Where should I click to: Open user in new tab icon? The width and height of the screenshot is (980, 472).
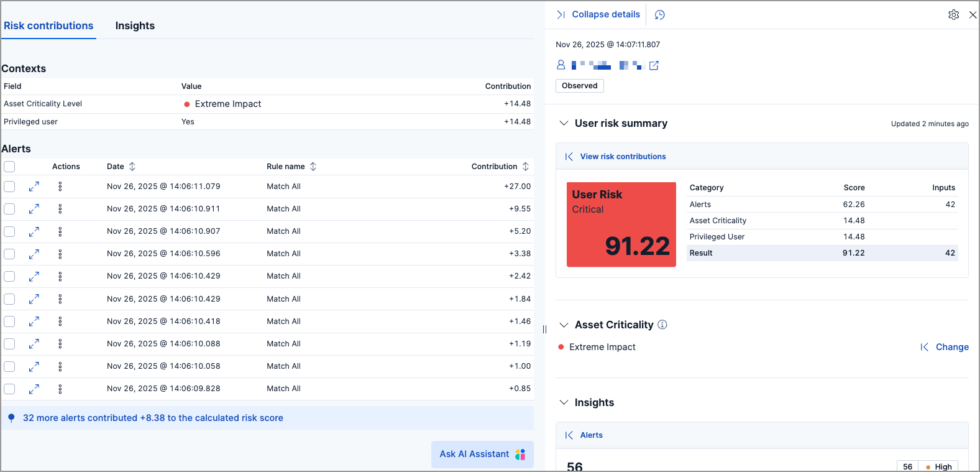click(x=654, y=65)
